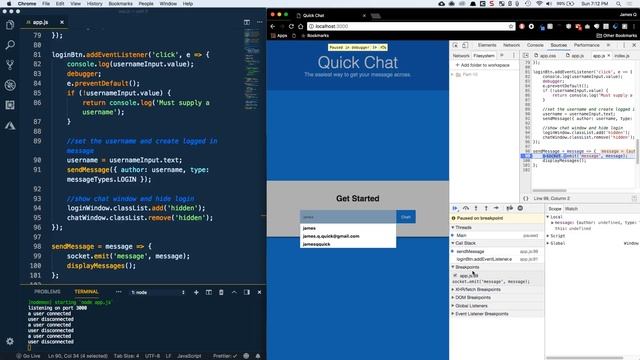Switch to the Performance tab in DevTools
Viewport: 640px width, 360px height.
(587, 45)
